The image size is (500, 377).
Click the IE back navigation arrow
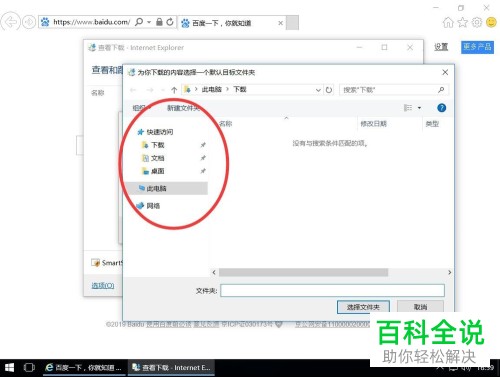coord(10,22)
